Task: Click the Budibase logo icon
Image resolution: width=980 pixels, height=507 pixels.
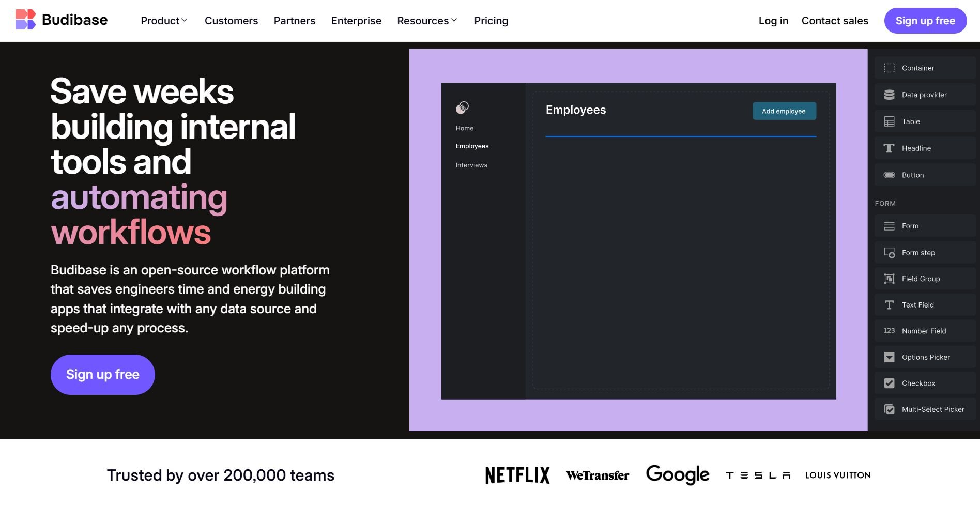Action: [x=25, y=20]
